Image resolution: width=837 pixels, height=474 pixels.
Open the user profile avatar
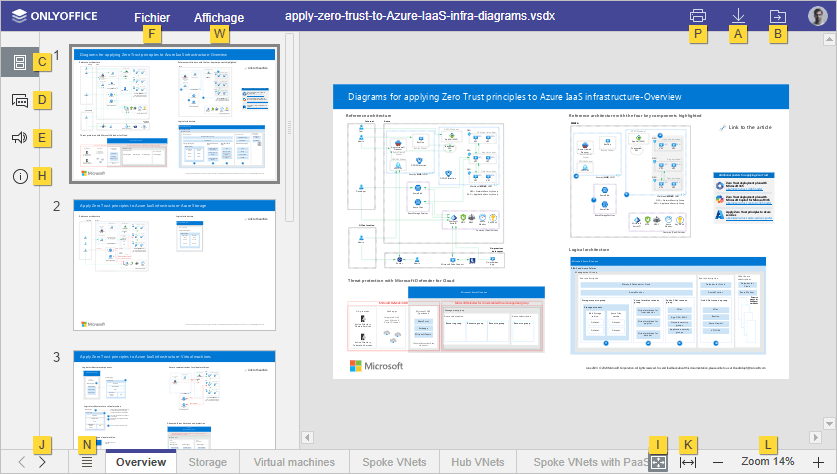tap(817, 16)
